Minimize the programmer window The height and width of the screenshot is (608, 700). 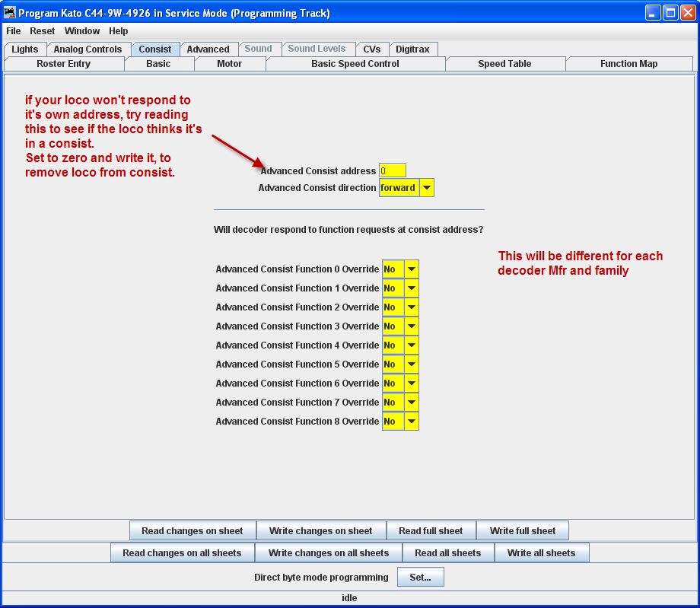click(x=653, y=13)
